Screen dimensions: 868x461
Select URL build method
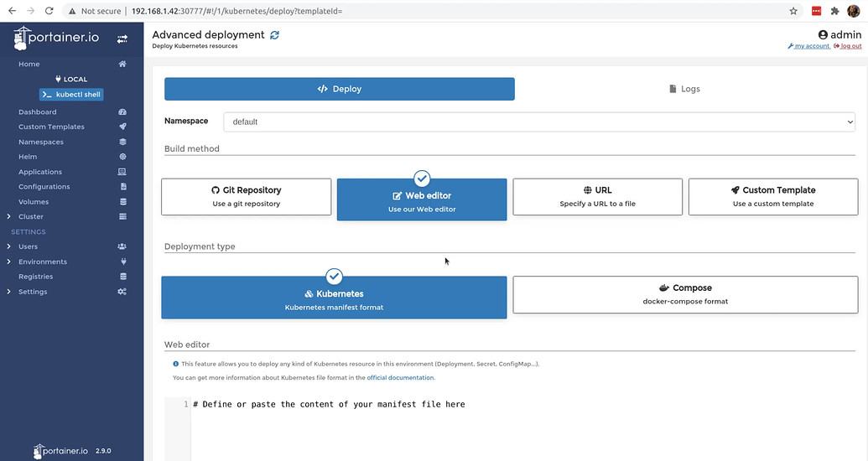(597, 196)
